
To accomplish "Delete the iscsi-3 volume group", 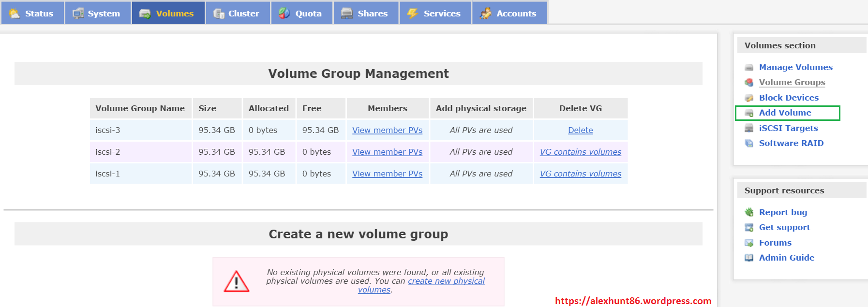I will coord(580,130).
